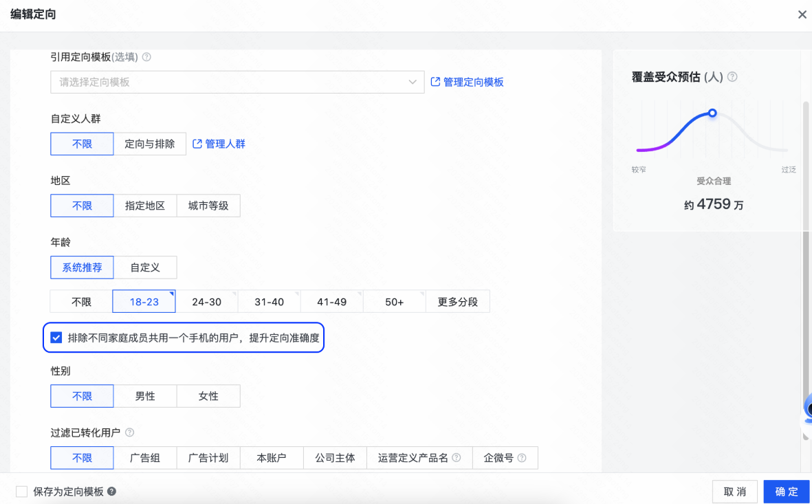This screenshot has height=504, width=812.
Task: Click the help icon next to 企微号
Action: (523, 457)
